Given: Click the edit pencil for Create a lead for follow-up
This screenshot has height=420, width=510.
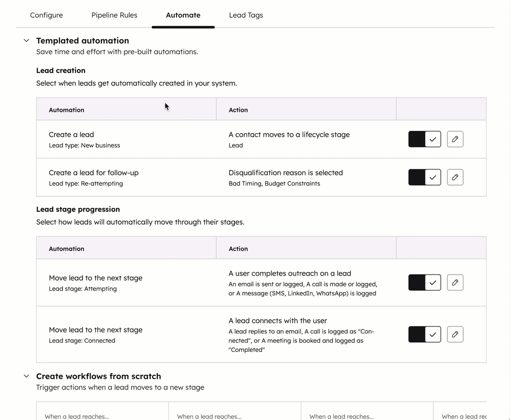Looking at the screenshot, I should pos(455,177).
